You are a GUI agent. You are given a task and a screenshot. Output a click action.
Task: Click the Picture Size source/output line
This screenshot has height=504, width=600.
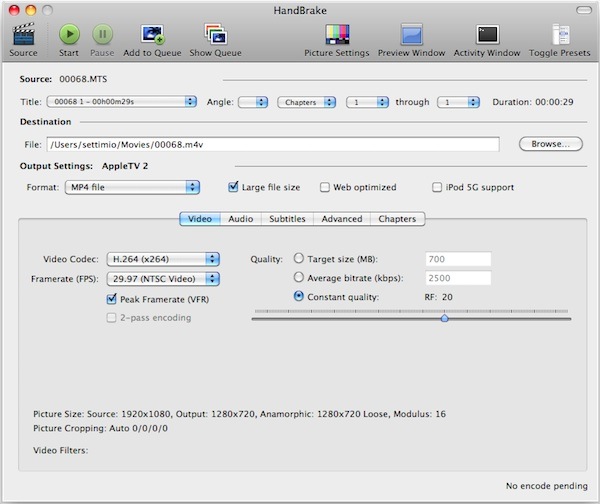pyautogui.click(x=240, y=414)
